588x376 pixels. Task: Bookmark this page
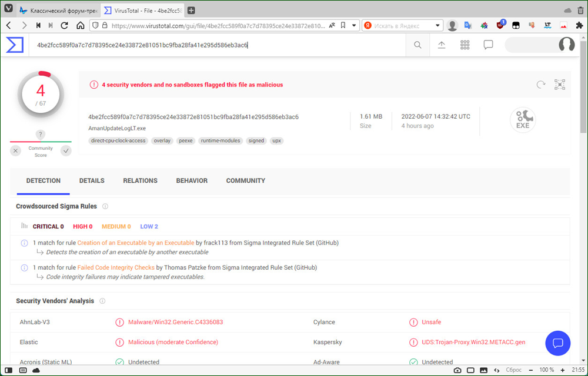tap(343, 25)
